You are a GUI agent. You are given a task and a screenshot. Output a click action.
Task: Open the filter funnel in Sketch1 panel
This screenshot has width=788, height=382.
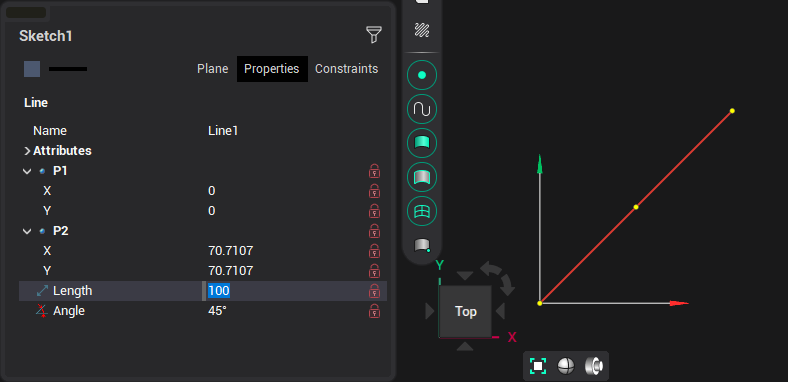click(373, 35)
